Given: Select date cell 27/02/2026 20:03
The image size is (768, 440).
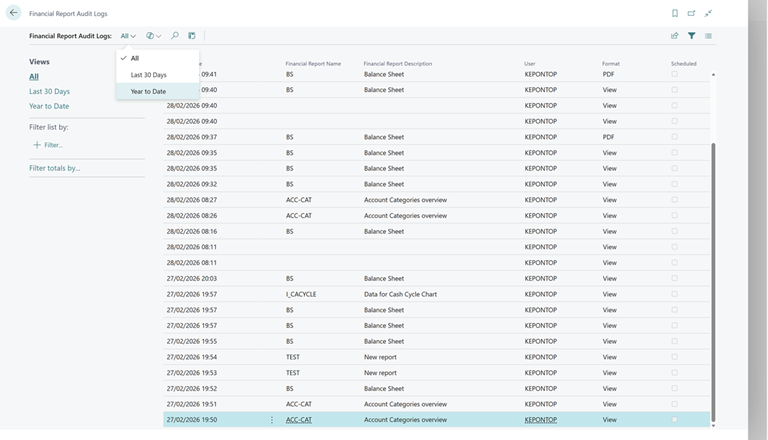Looking at the screenshot, I should coord(192,278).
